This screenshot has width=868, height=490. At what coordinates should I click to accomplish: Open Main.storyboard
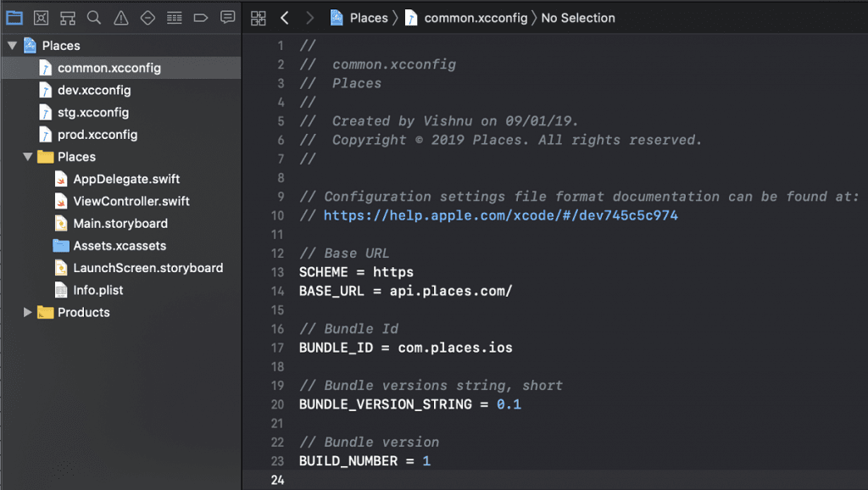pyautogui.click(x=120, y=223)
